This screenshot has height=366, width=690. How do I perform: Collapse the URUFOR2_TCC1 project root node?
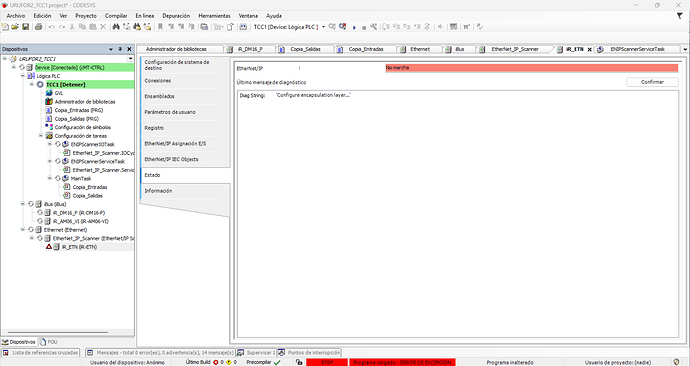pyautogui.click(x=5, y=59)
